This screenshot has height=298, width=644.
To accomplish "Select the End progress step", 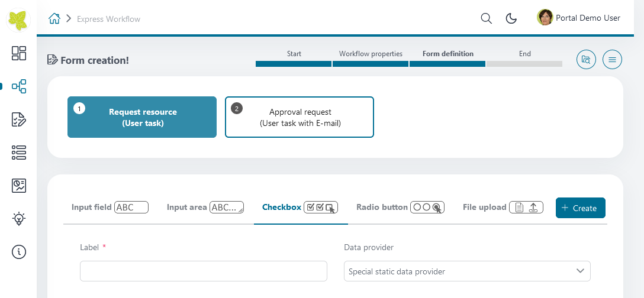I will tap(524, 58).
